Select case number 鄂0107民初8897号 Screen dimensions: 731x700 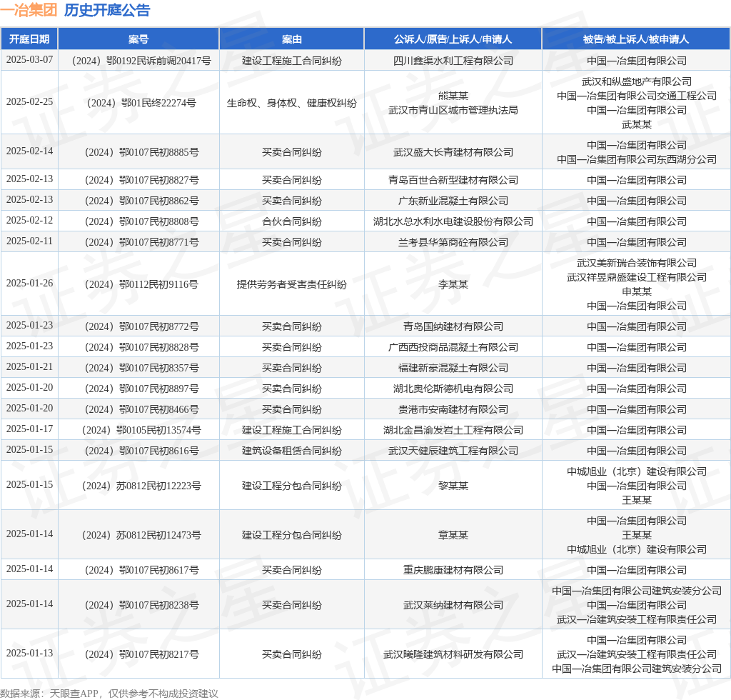pyautogui.click(x=138, y=389)
